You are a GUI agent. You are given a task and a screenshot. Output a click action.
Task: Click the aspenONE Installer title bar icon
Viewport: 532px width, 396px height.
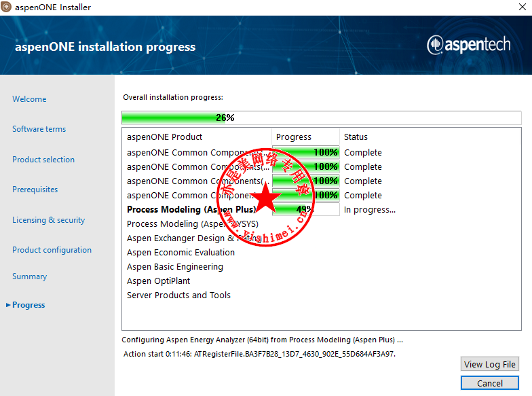6,7
